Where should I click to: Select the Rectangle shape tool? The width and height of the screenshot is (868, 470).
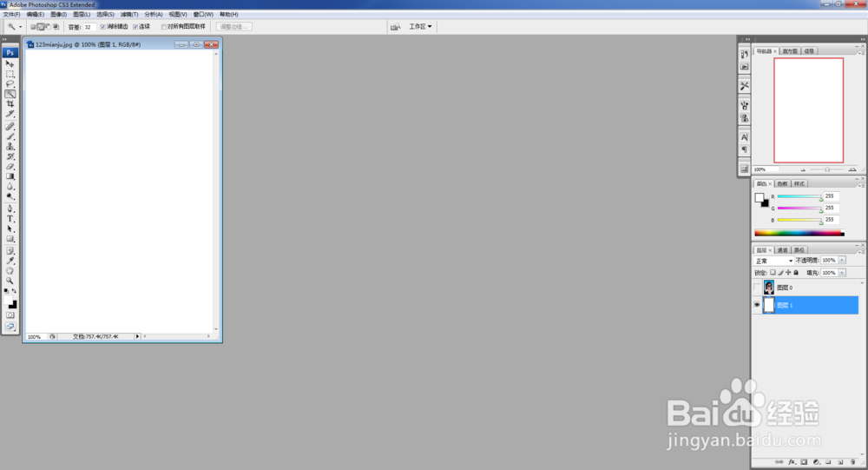point(10,239)
